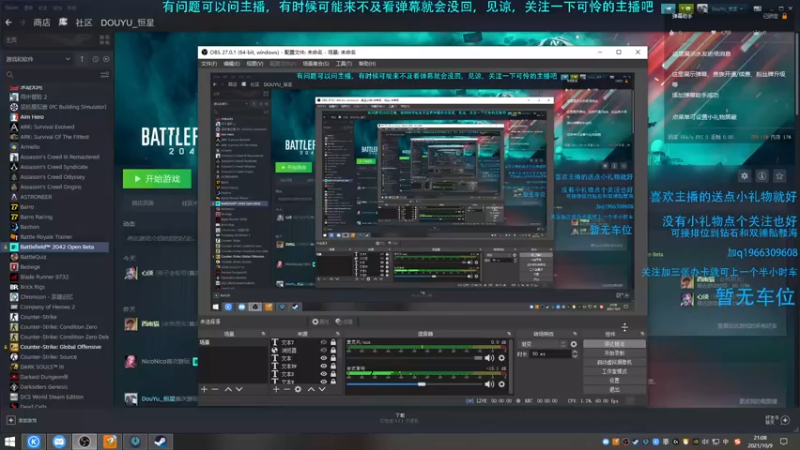Open Steam from the Windows taskbar
This screenshot has height=450, width=800.
(x=160, y=441)
